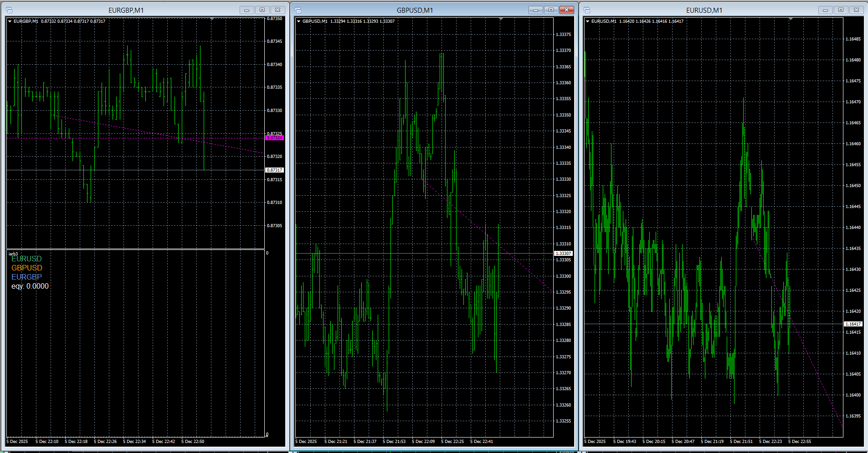
Task: Click the 1.16450 price axis label
Action: pos(853,186)
